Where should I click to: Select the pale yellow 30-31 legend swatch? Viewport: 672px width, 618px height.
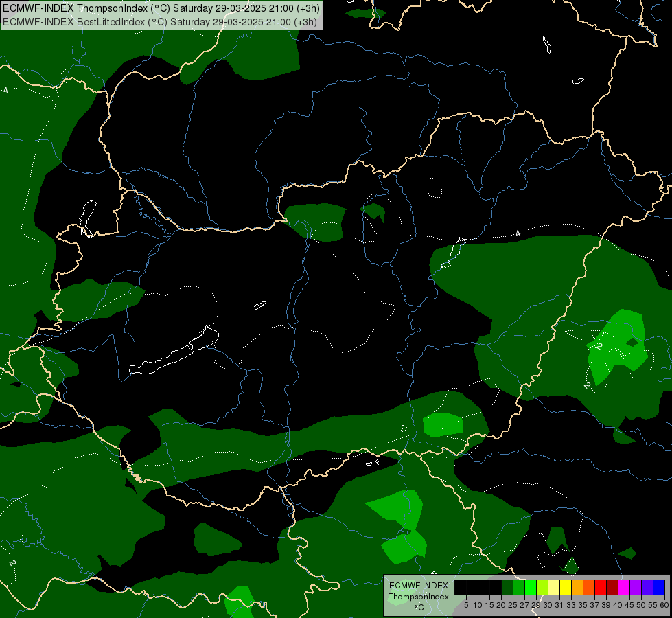click(x=554, y=587)
